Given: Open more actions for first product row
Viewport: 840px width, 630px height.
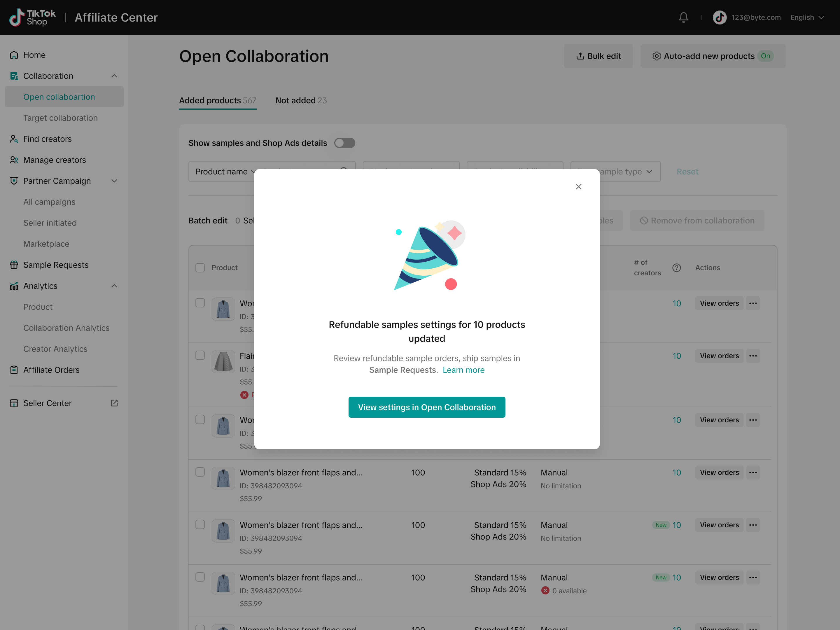Looking at the screenshot, I should (753, 303).
